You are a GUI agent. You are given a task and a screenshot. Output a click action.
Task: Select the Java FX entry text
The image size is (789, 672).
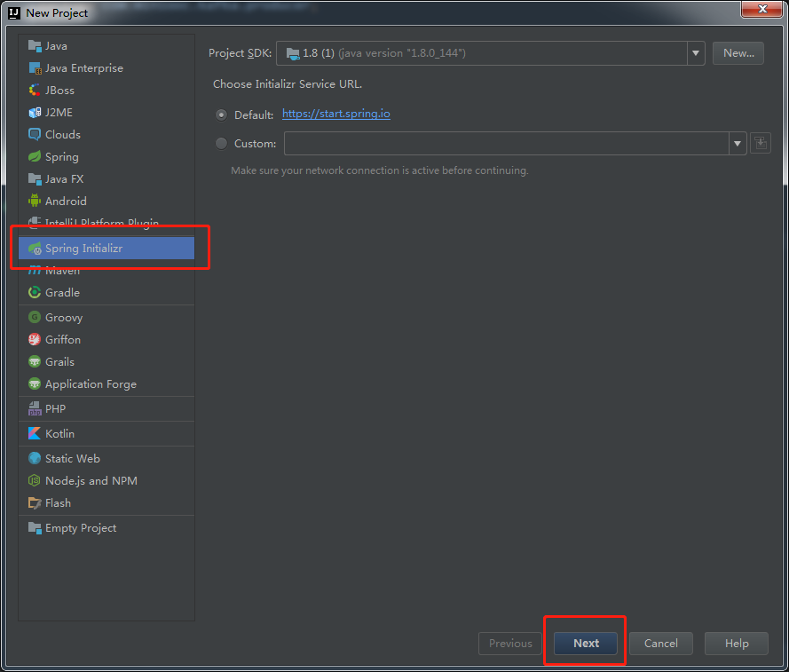tap(65, 178)
